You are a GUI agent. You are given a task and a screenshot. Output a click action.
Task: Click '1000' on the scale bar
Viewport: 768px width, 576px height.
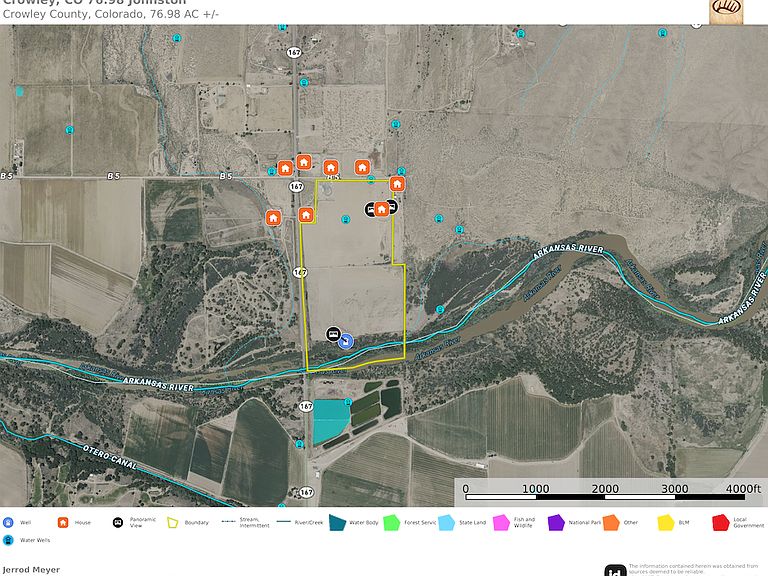pyautogui.click(x=535, y=489)
